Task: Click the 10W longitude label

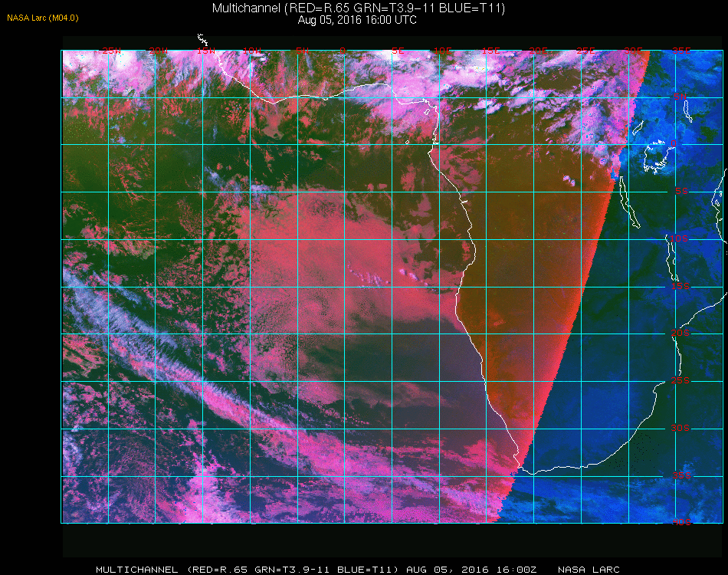Action: [x=252, y=51]
